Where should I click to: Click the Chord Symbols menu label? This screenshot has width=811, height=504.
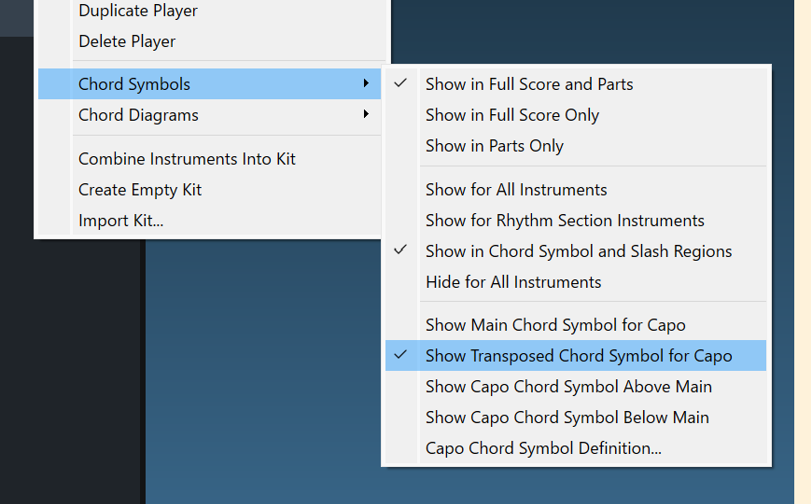click(x=134, y=84)
